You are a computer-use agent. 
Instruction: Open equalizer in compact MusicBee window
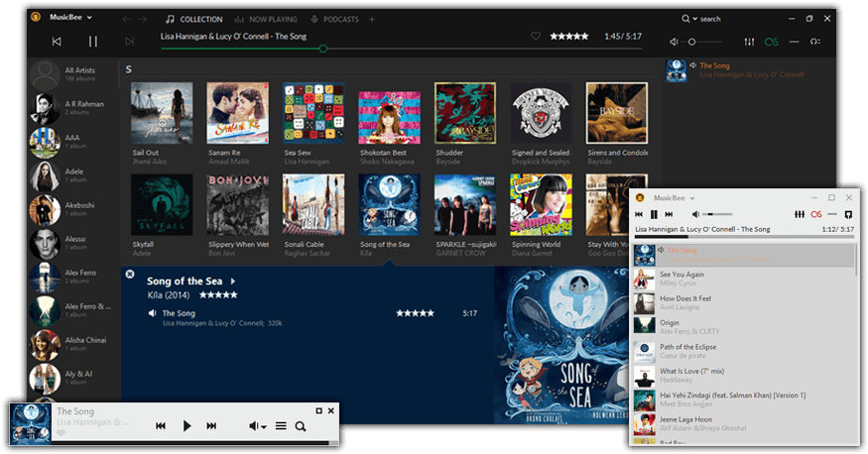800,214
